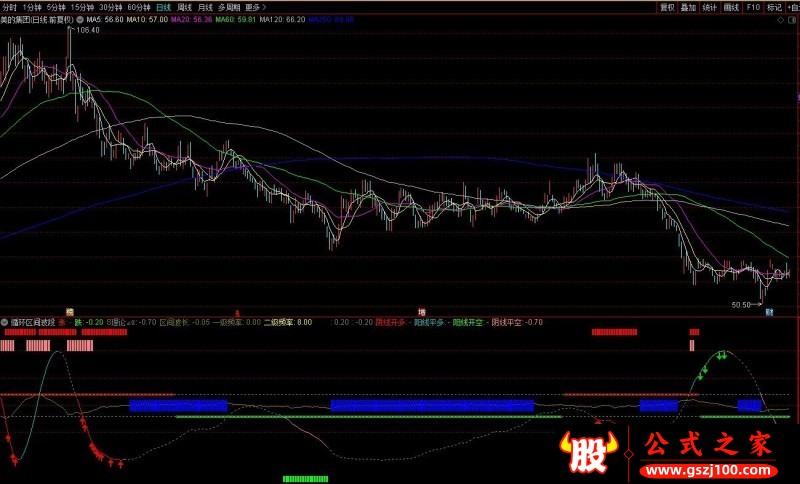
Task: Click the 循环区间波段 indicator name
Action: point(33,322)
